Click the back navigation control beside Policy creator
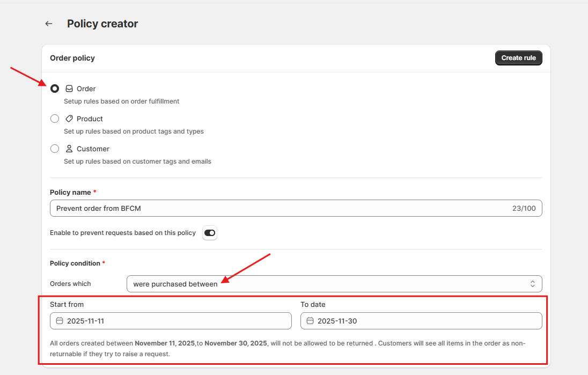 [48, 24]
